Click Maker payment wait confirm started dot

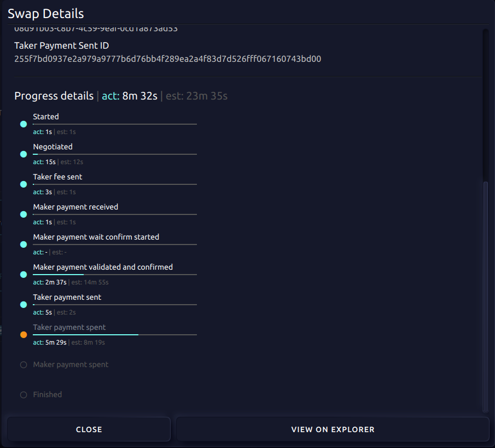24,245
